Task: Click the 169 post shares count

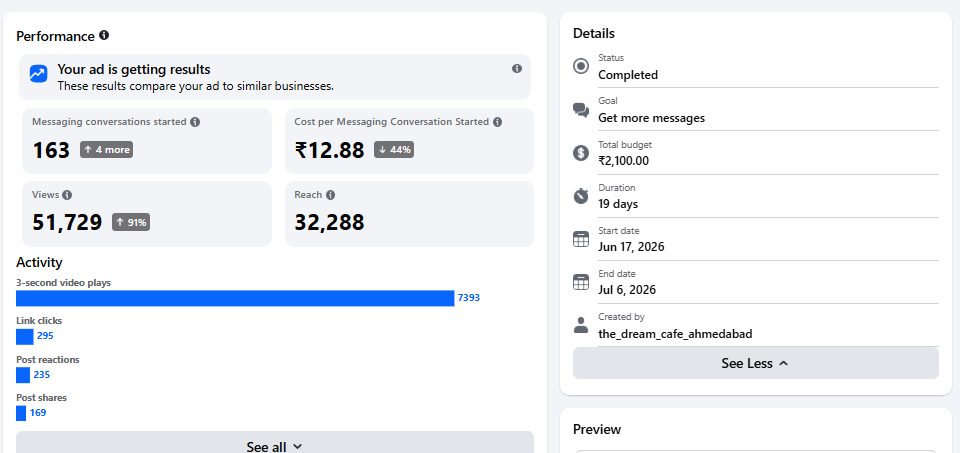Action: click(38, 413)
